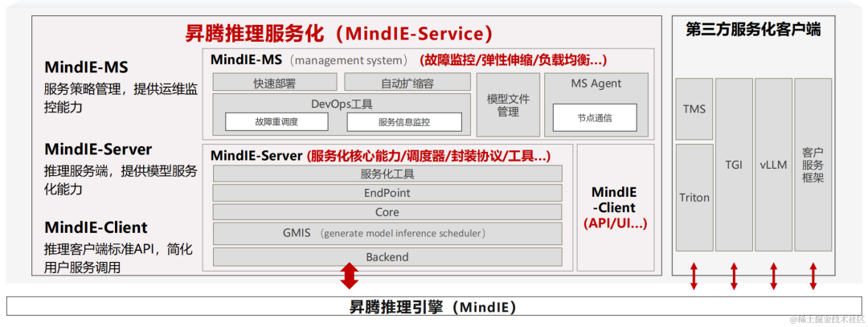This screenshot has width=868, height=327.
Task: Click the red arrow beneath the Triton box
Action: pyautogui.click(x=694, y=276)
